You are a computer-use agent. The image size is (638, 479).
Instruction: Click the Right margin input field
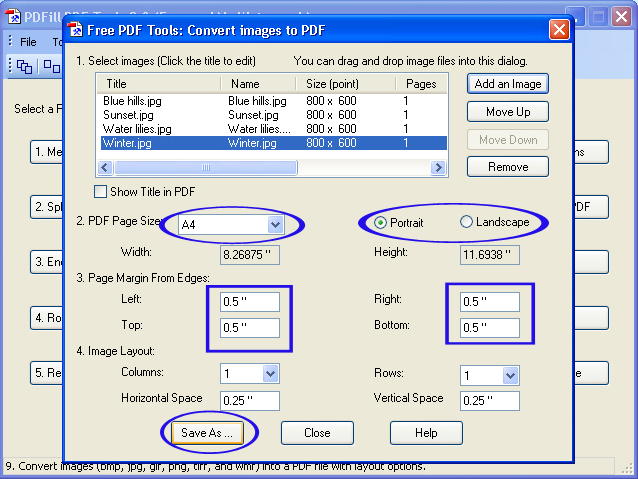point(490,302)
